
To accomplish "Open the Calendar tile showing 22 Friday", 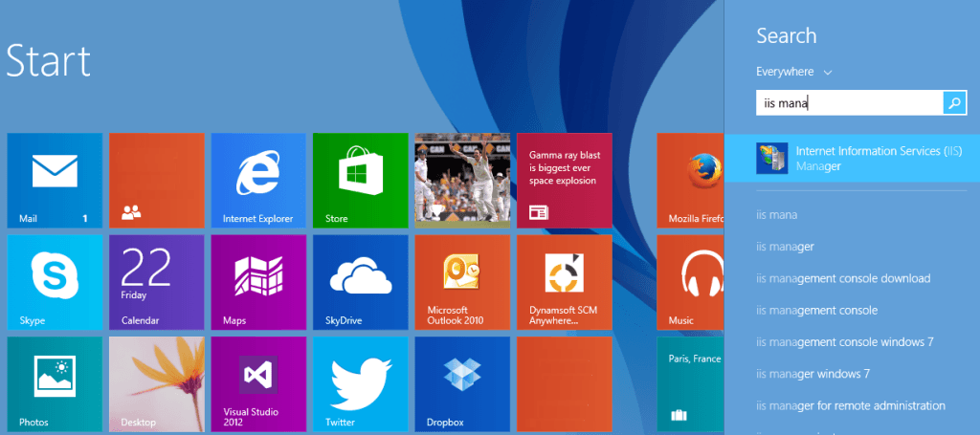I will tap(157, 282).
